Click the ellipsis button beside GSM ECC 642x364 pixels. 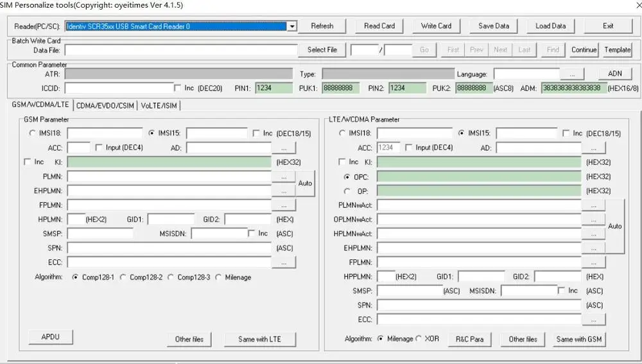283,263
